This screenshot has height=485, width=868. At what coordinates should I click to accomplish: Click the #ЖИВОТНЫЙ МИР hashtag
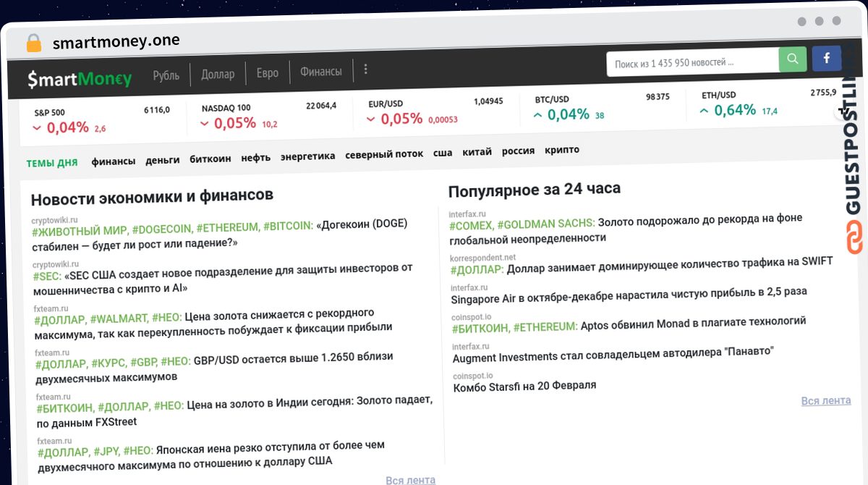pos(80,232)
